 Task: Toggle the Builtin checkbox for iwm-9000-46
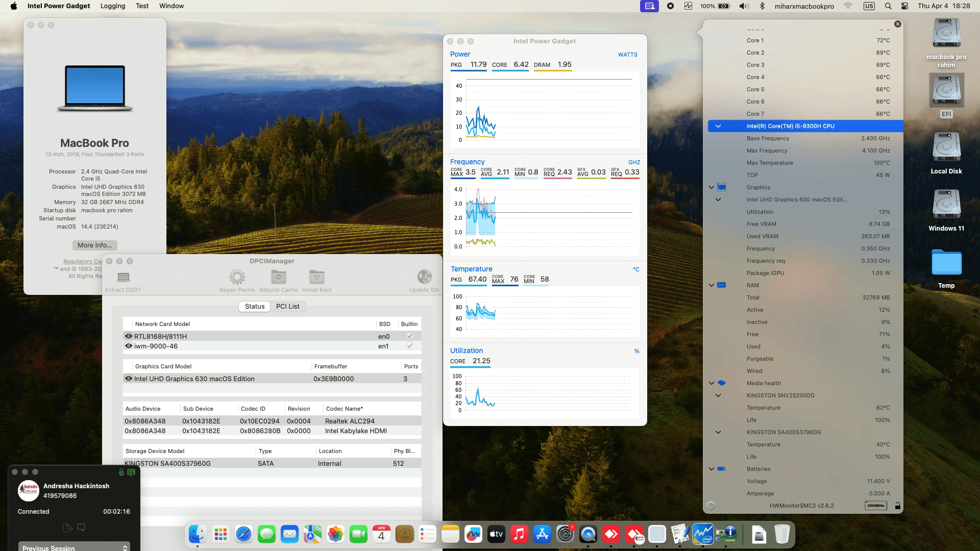[x=409, y=346]
